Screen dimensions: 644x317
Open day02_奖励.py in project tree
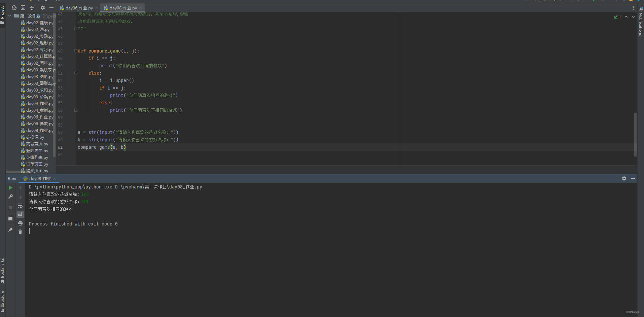(37, 36)
